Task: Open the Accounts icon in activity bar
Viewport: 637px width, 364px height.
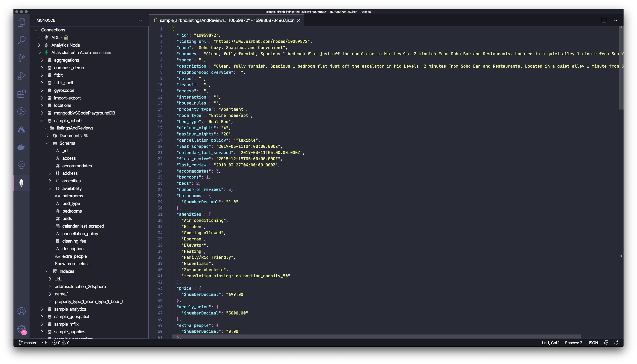Action: (21, 311)
